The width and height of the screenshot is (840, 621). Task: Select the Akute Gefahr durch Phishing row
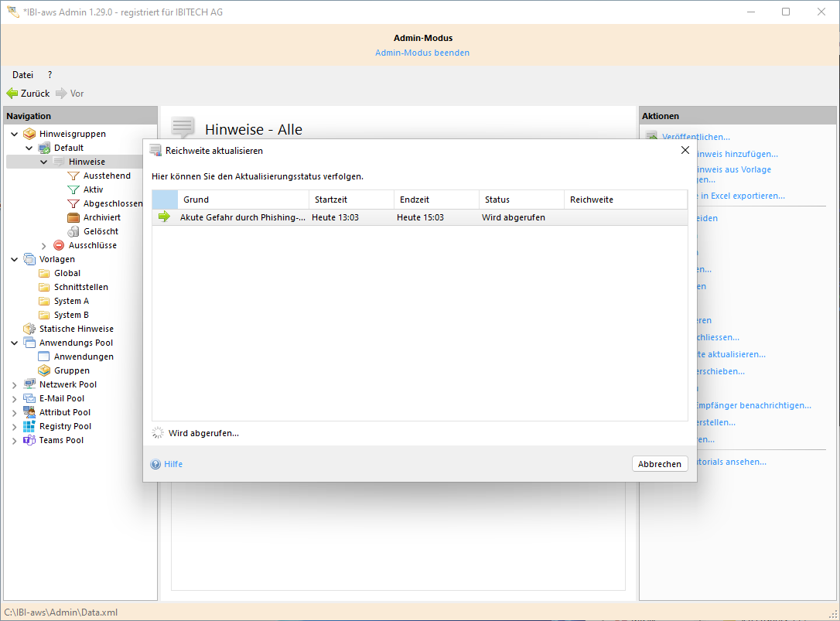tap(242, 217)
